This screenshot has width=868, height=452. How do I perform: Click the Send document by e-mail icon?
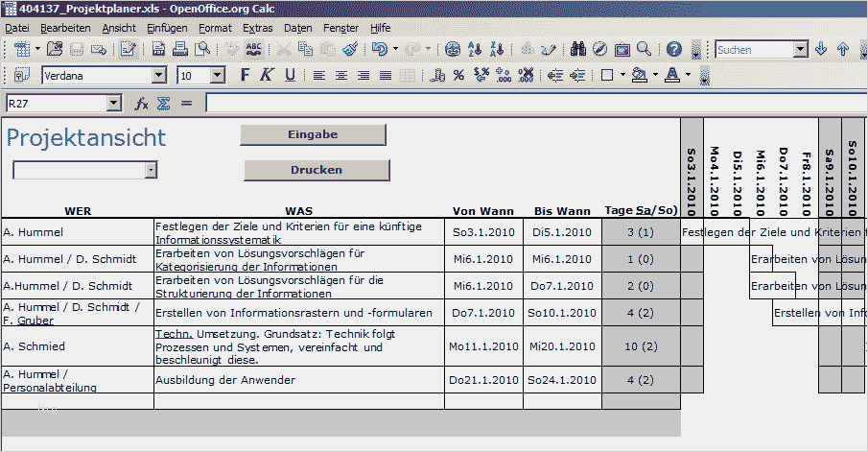click(x=99, y=49)
